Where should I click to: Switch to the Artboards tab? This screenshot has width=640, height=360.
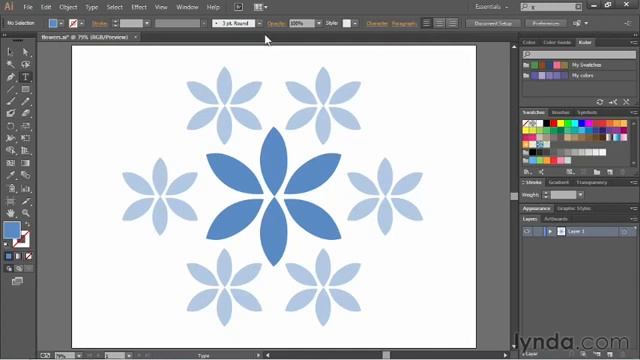[556, 219]
